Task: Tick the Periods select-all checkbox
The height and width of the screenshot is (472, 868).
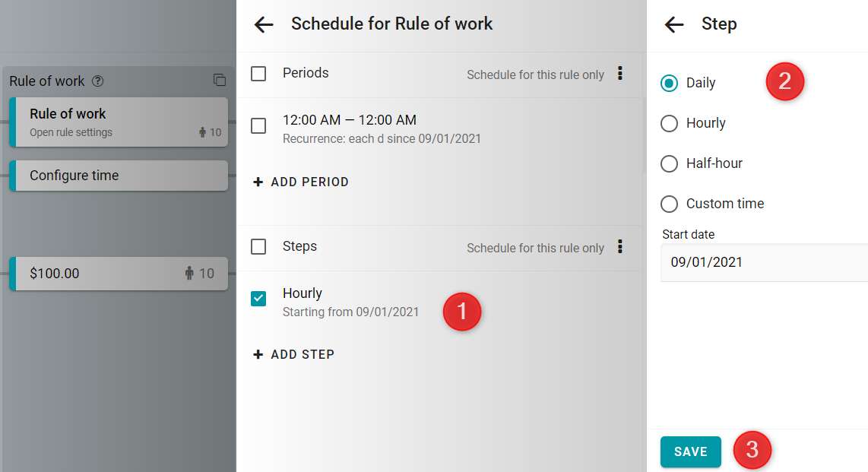Action: point(258,74)
